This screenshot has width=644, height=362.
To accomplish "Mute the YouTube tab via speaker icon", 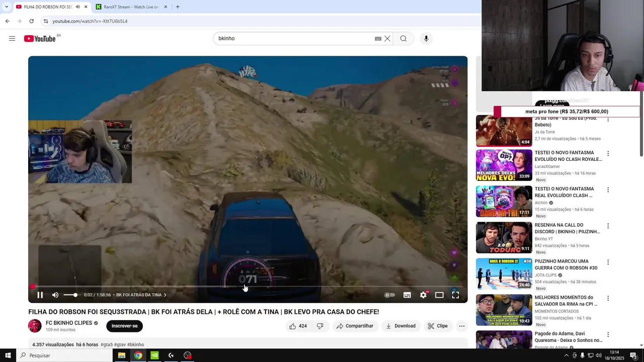I will coord(77,7).
